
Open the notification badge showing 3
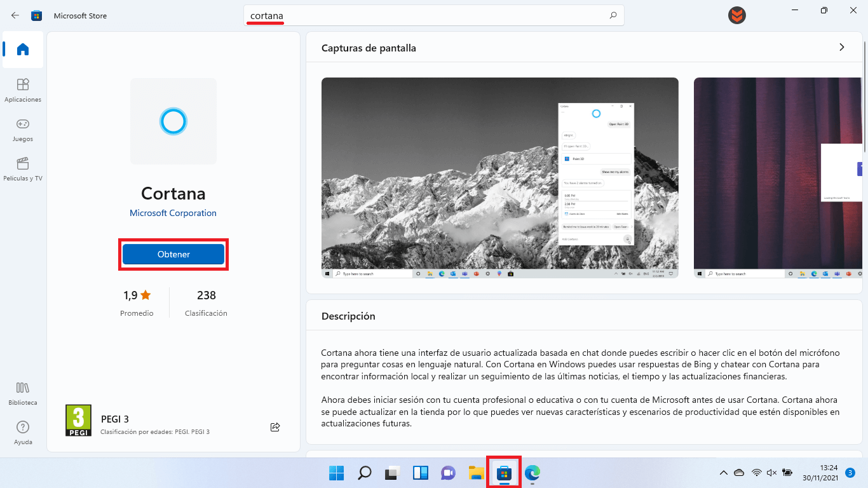click(850, 473)
